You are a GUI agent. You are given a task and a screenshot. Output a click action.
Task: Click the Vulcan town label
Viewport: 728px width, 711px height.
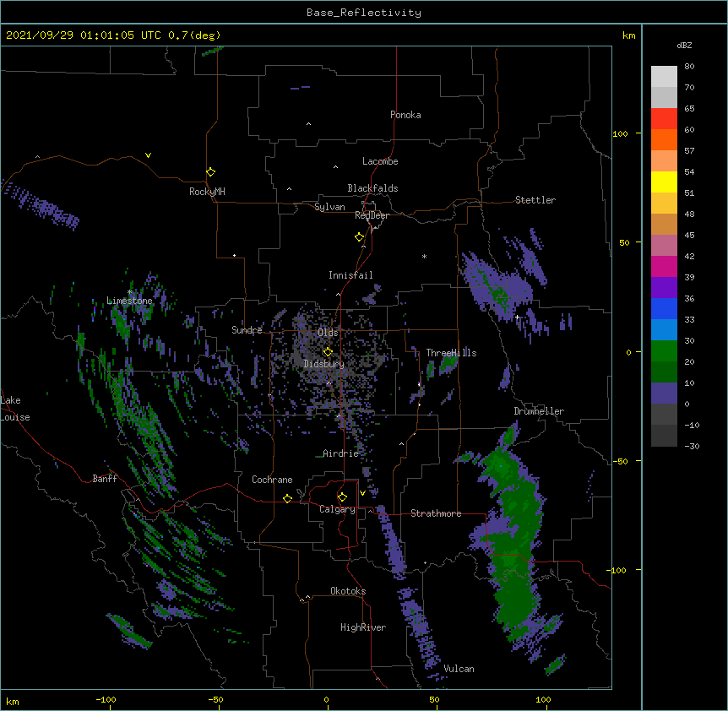[x=459, y=669]
